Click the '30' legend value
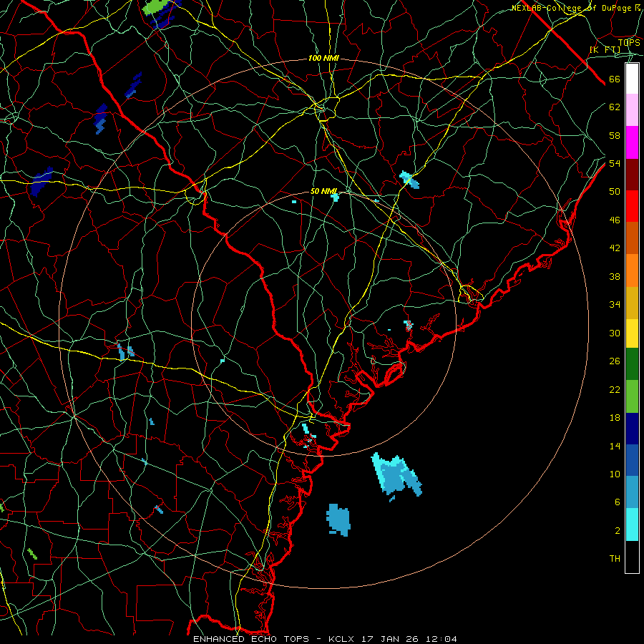This screenshot has height=644, width=644. tap(615, 333)
